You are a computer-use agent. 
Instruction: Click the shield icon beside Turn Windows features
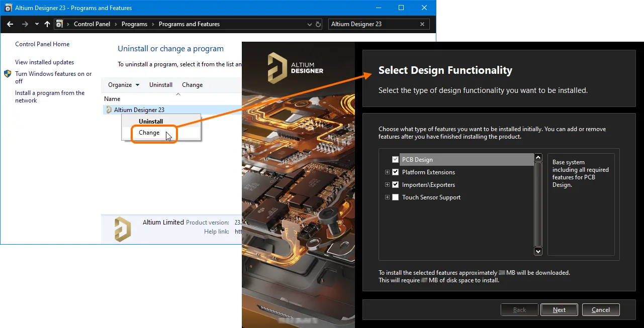[x=8, y=74]
